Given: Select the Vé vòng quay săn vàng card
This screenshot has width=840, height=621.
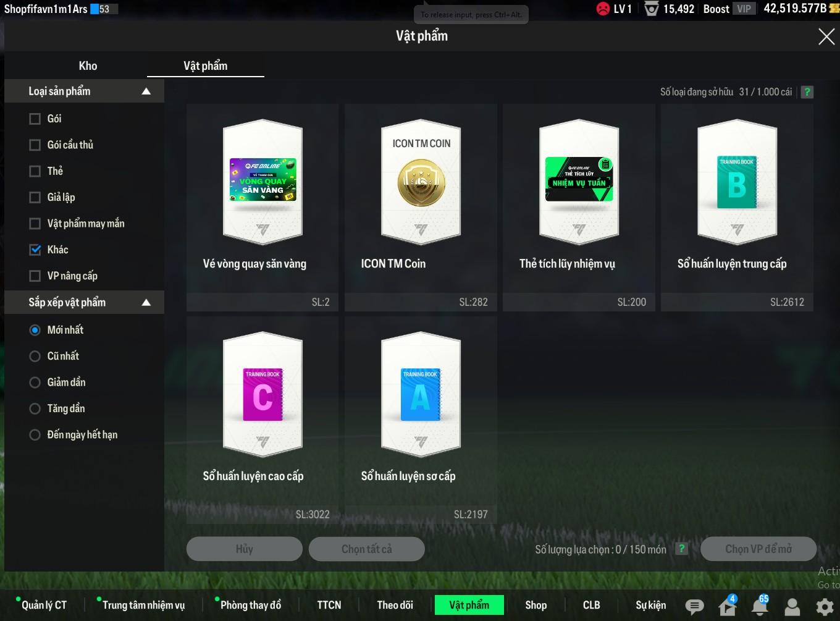Looking at the screenshot, I should tap(262, 207).
